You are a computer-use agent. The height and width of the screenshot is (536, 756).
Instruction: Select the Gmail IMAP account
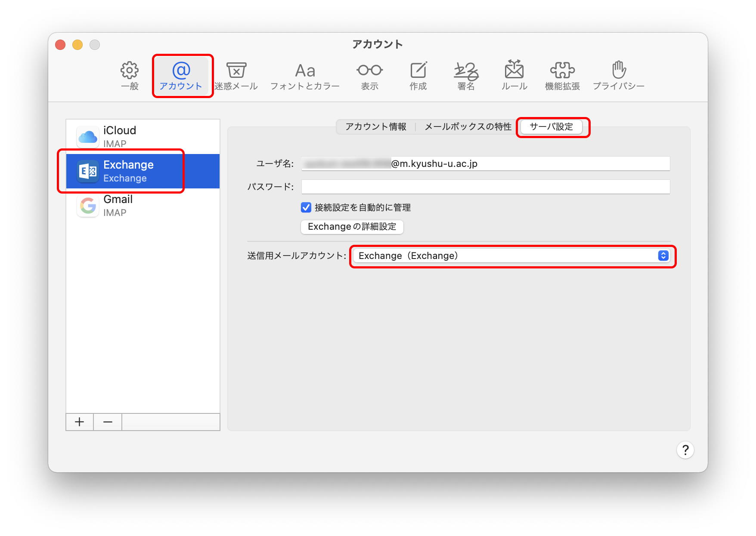click(143, 206)
